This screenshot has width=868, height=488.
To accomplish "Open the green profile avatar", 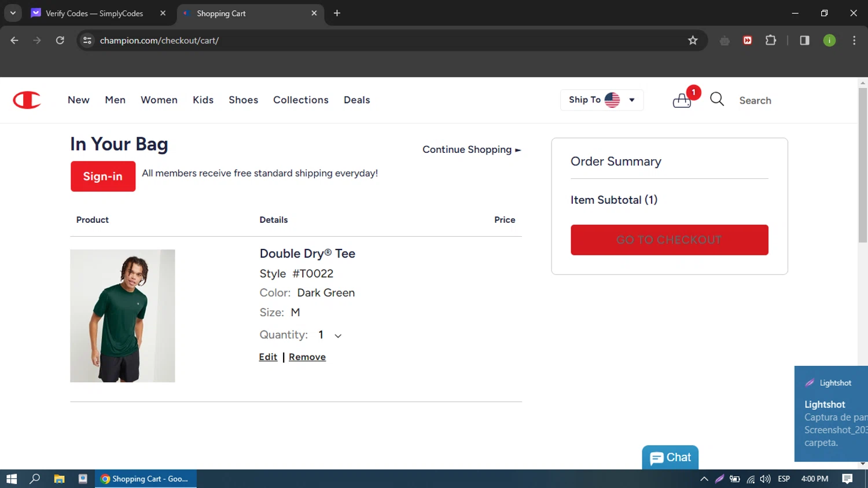I will pos(829,41).
